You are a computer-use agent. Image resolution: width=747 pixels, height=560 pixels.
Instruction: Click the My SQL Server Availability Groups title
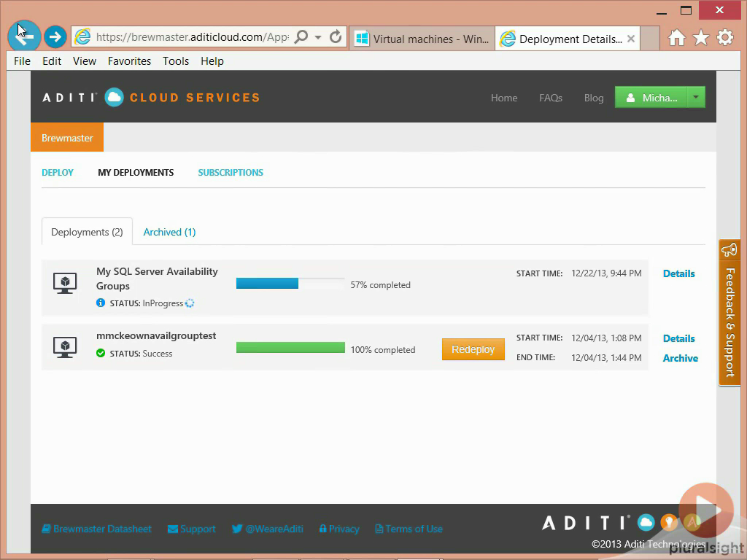pyautogui.click(x=158, y=279)
